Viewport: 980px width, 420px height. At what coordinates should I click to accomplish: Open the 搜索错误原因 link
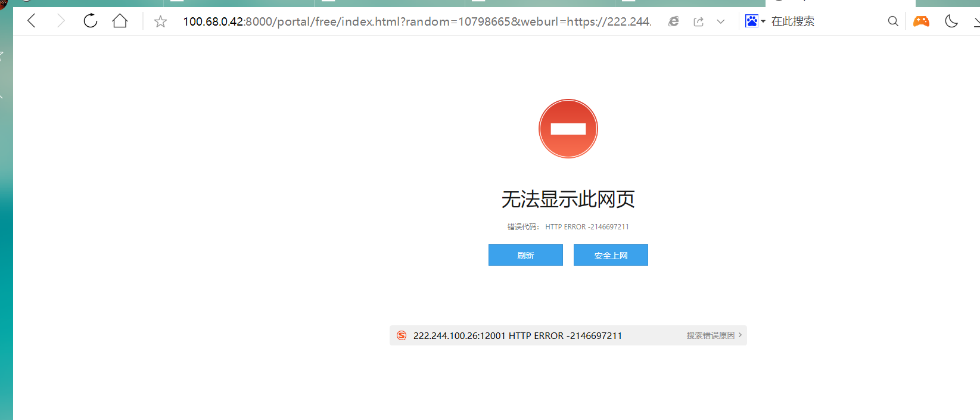[x=711, y=335]
